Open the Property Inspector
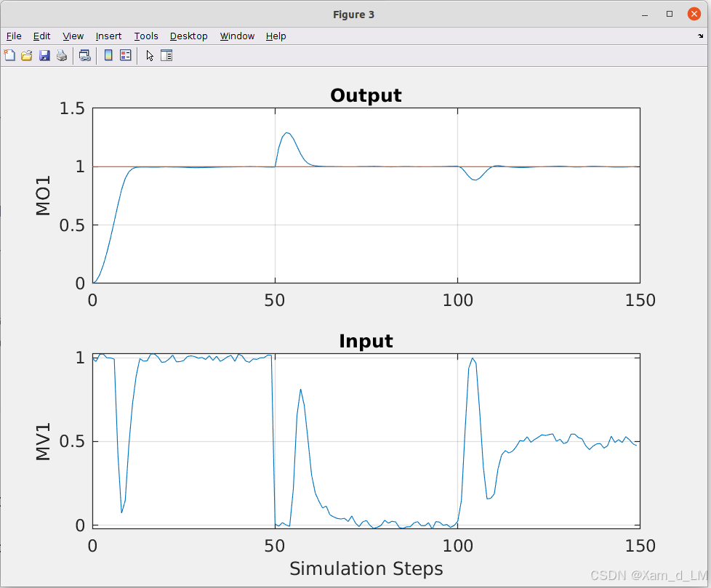The height and width of the screenshot is (588, 711). pyautogui.click(x=166, y=55)
